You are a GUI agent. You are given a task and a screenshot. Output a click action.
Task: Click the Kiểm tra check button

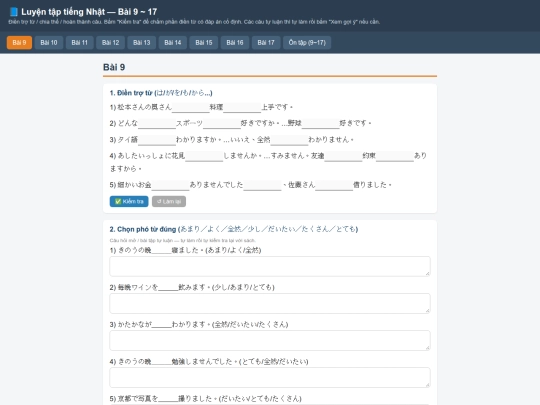point(129,201)
